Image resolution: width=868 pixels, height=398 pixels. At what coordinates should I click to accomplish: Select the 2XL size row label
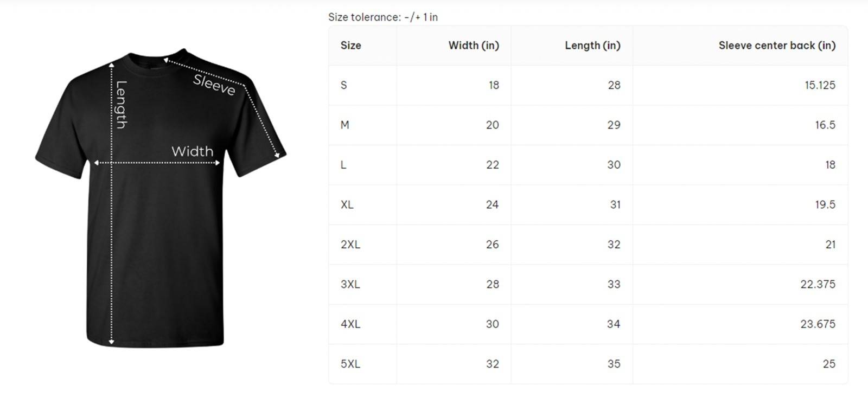point(350,245)
